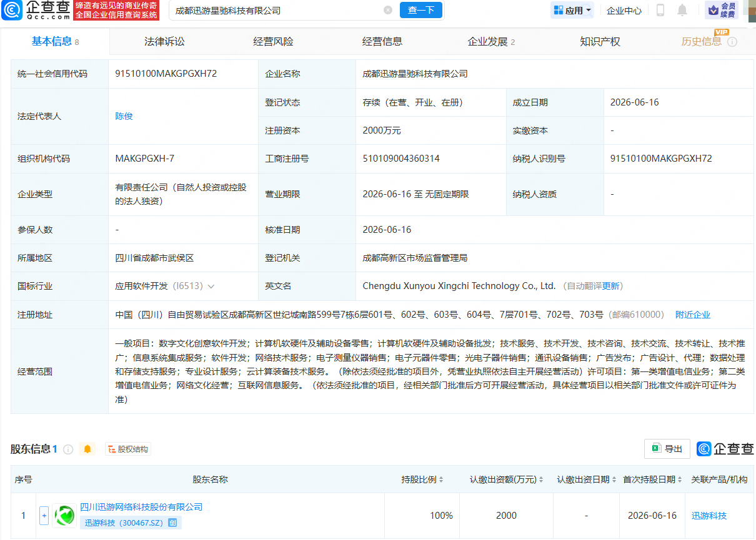This screenshot has height=540, width=756.
Task: Switch to 企业发展 tab
Action: click(491, 42)
